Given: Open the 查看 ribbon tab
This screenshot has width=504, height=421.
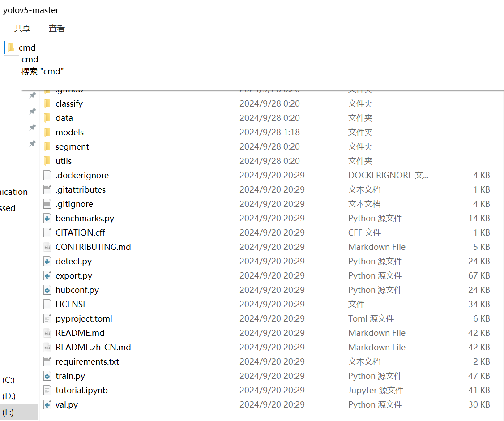Looking at the screenshot, I should point(56,28).
